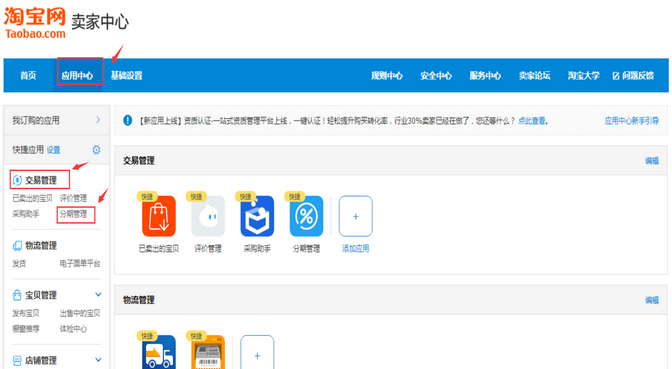Open 卖家论坛 in top navigation

coord(534,76)
